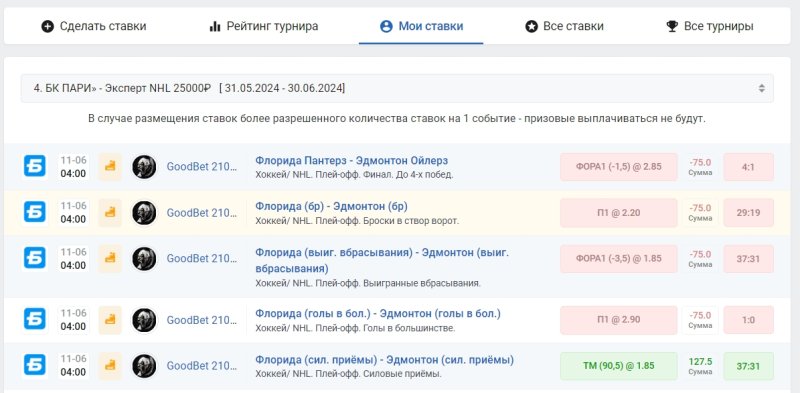Click the ФОРА1 (-1,5) @ 2.85 bet badge
The height and width of the screenshot is (393, 800).
tap(619, 167)
